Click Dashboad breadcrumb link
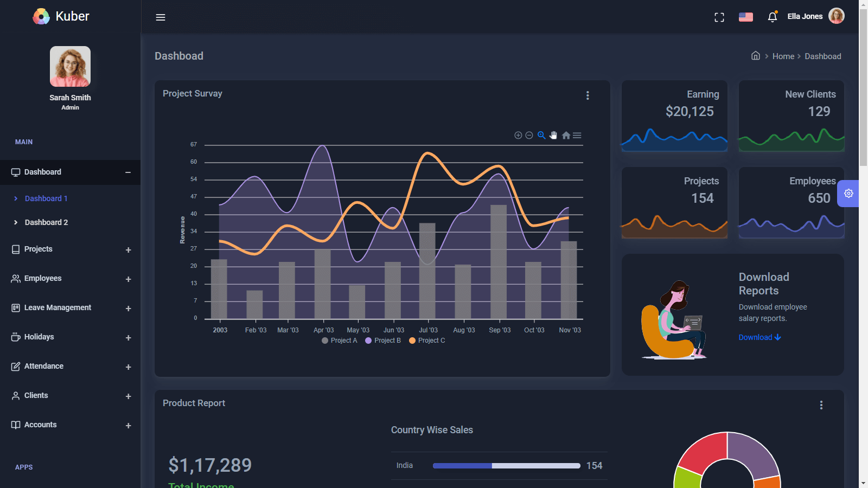The width and height of the screenshot is (868, 488). click(x=823, y=56)
